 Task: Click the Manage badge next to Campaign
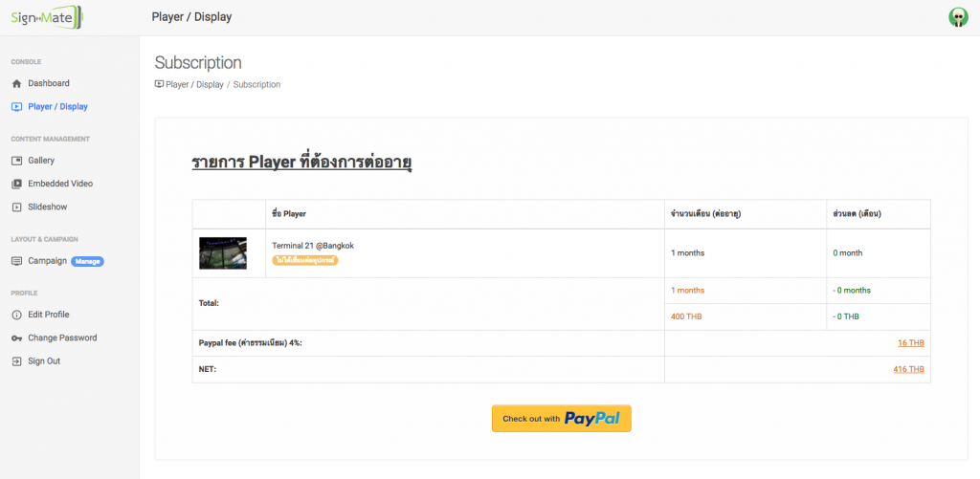tap(88, 261)
